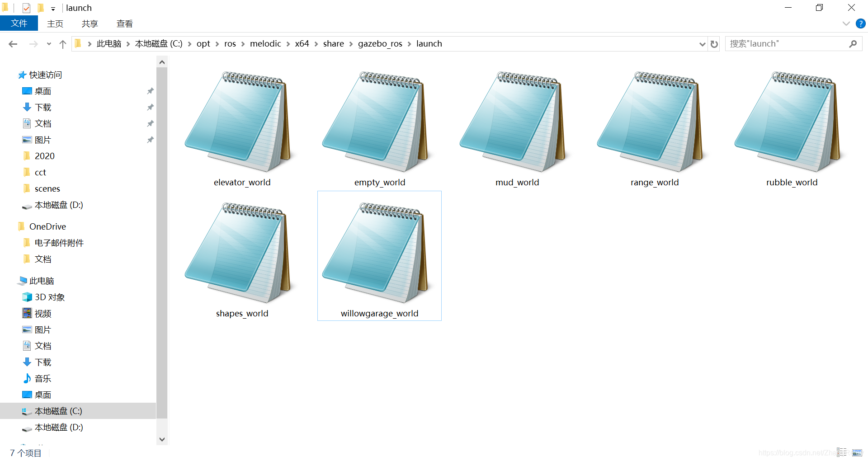This screenshot has width=868, height=461.
Task: Select the mud_world file icon
Action: (x=514, y=121)
